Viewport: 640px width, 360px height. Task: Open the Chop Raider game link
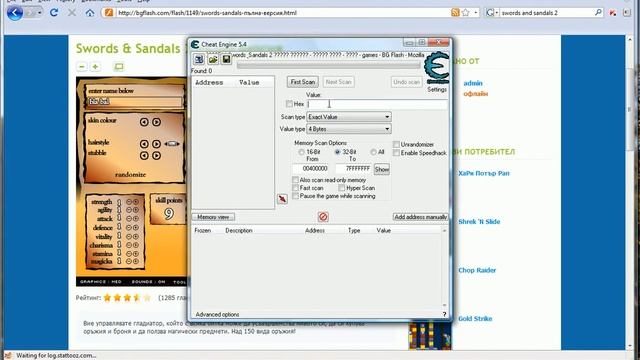[x=477, y=270]
